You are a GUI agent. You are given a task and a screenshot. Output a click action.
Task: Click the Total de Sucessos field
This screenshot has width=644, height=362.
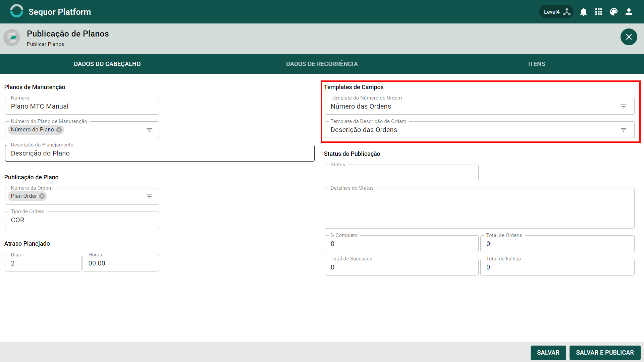401,267
